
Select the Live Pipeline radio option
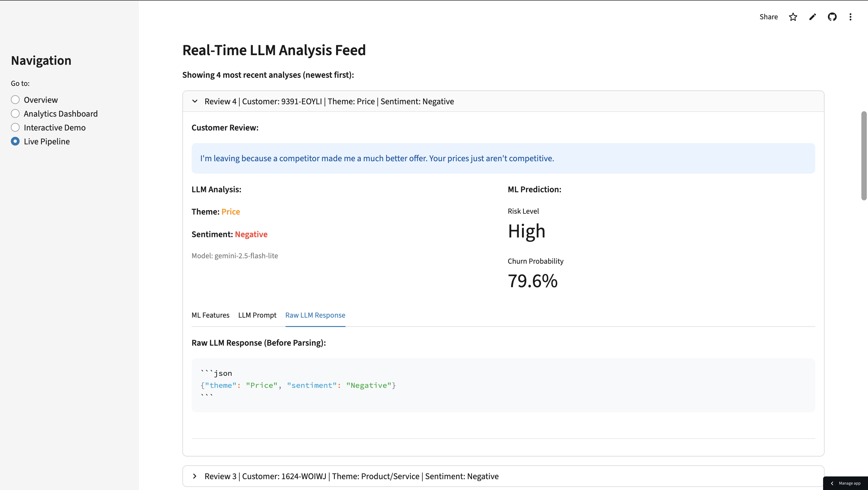coord(15,141)
